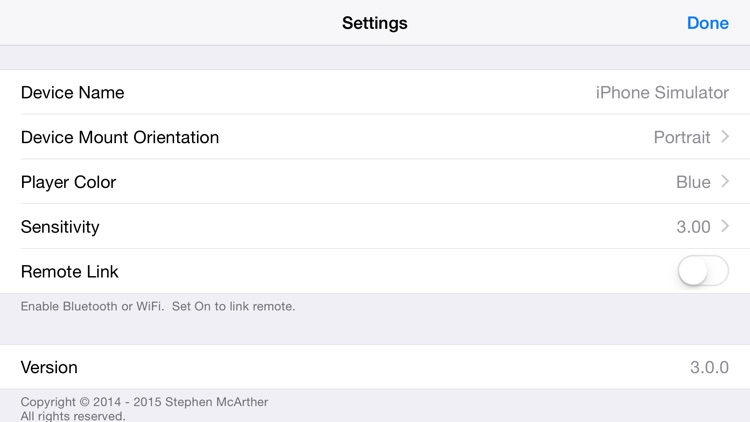Open the Sensitivity setting label
The image size is (750, 422).
[60, 227]
